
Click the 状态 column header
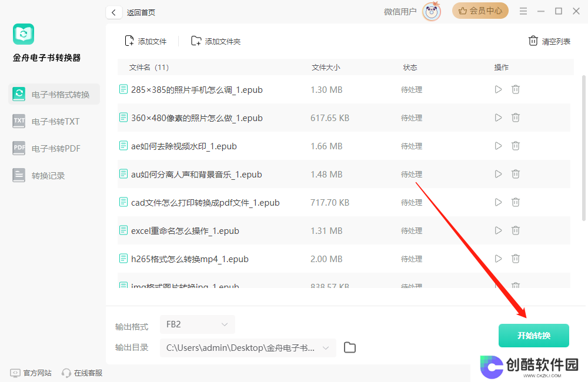click(x=410, y=68)
